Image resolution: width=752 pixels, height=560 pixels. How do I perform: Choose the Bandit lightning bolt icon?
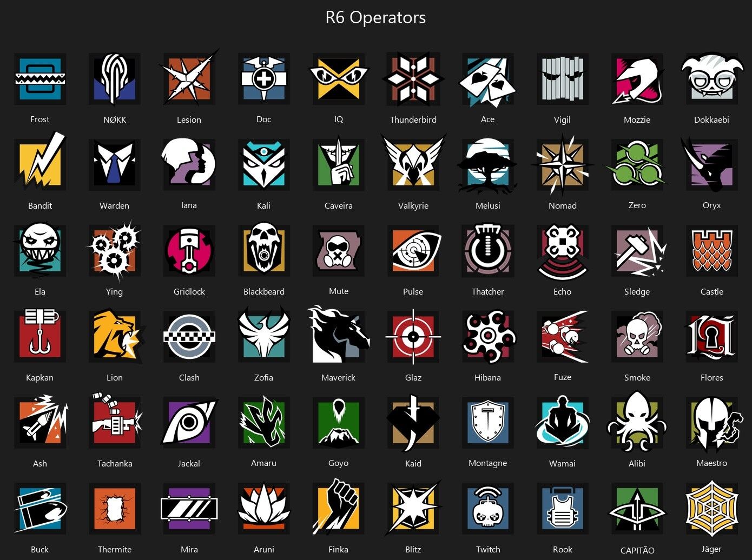(41, 163)
